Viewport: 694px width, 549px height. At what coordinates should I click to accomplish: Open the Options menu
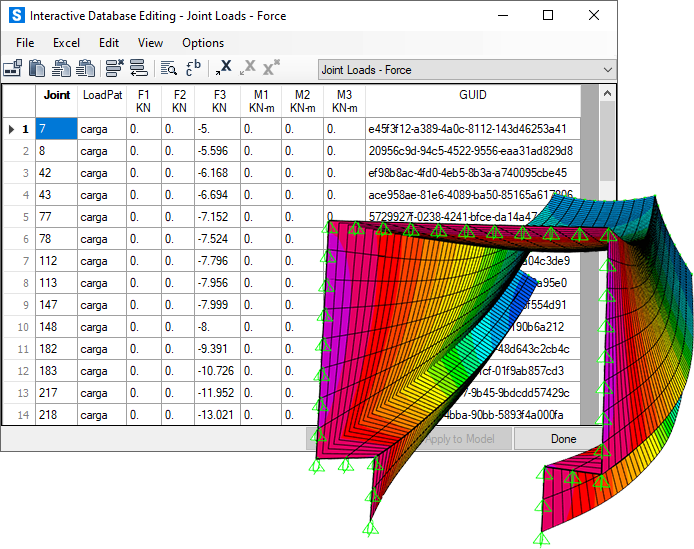pos(203,43)
